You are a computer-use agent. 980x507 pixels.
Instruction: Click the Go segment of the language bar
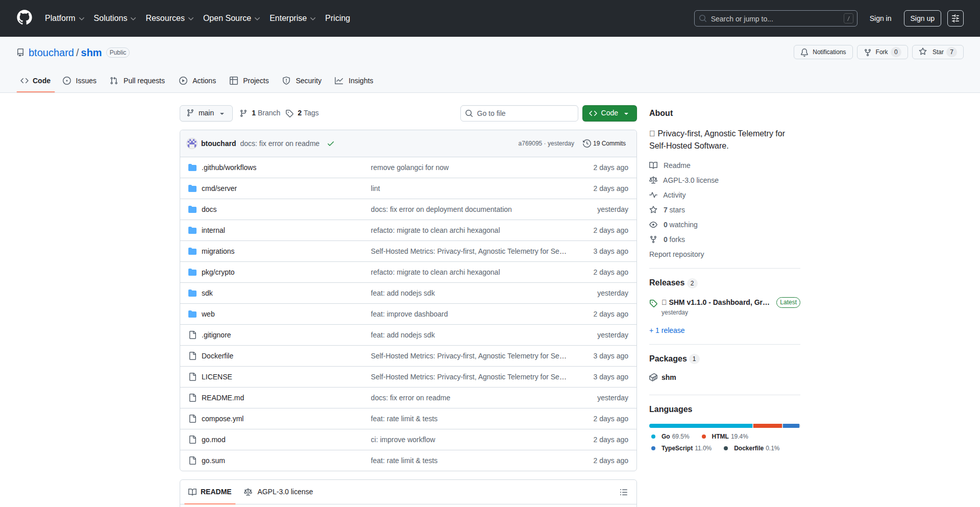click(700, 426)
